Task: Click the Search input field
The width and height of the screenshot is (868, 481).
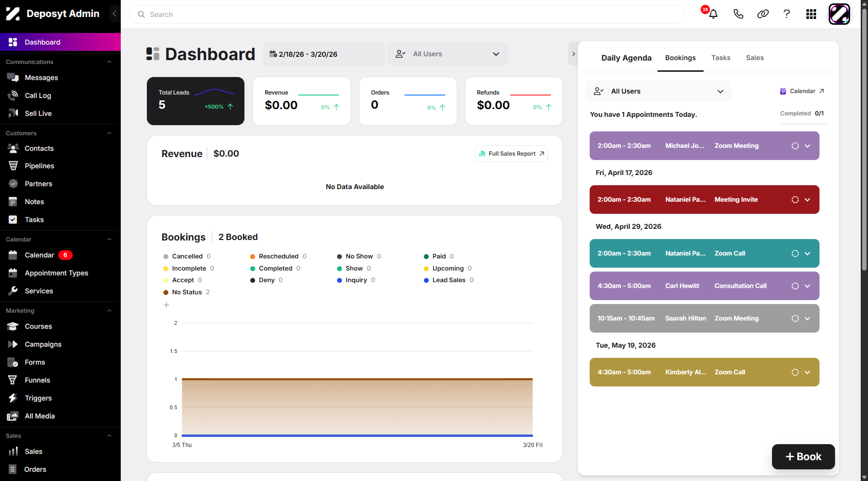Action: pyautogui.click(x=406, y=15)
